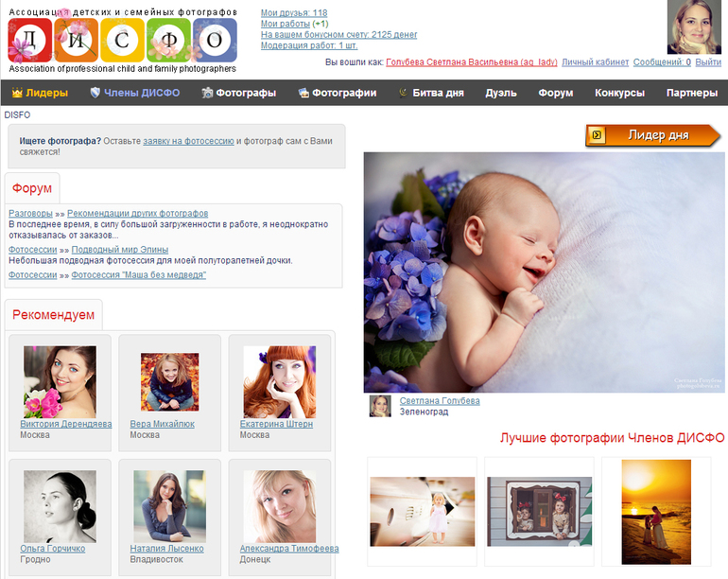This screenshot has height=579, width=728.
Task: Open sunset beach photo thumbnail
Action: coord(656,512)
